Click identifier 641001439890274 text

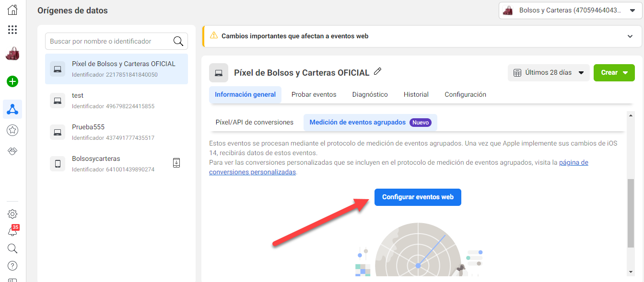(113, 169)
